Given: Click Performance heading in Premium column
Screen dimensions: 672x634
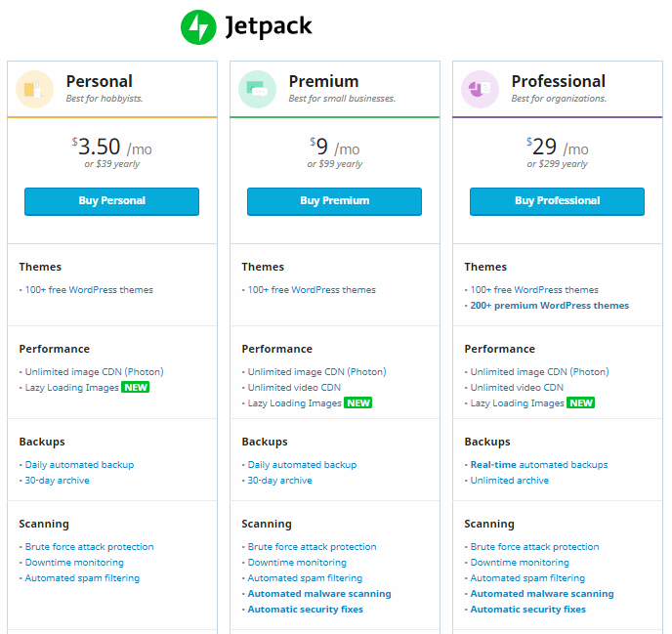Looking at the screenshot, I should [x=276, y=349].
